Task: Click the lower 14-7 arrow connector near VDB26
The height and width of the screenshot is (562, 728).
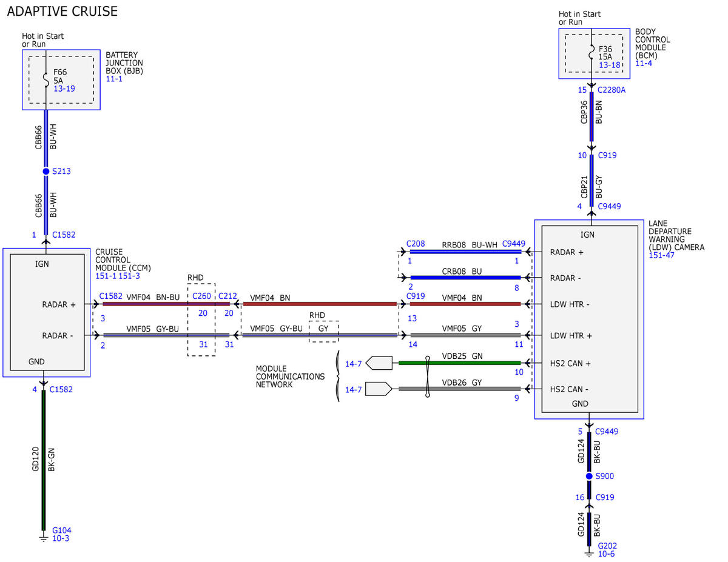Action: tap(379, 389)
